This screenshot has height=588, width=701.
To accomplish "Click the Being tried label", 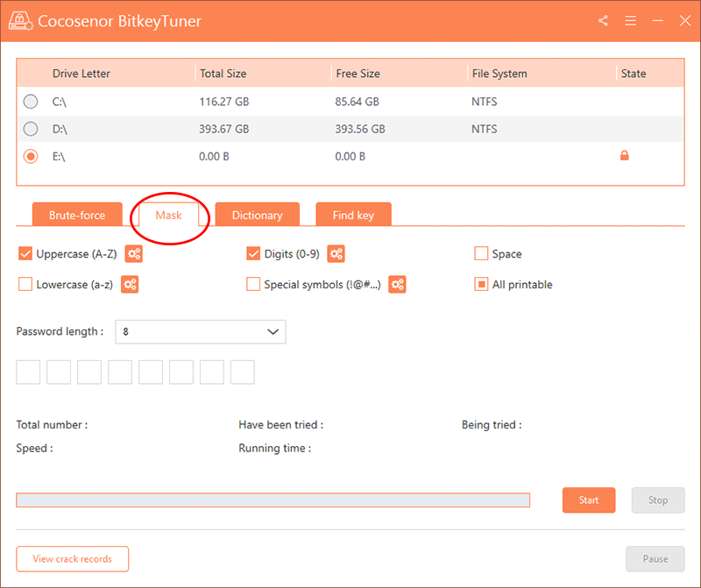I will pyautogui.click(x=492, y=424).
